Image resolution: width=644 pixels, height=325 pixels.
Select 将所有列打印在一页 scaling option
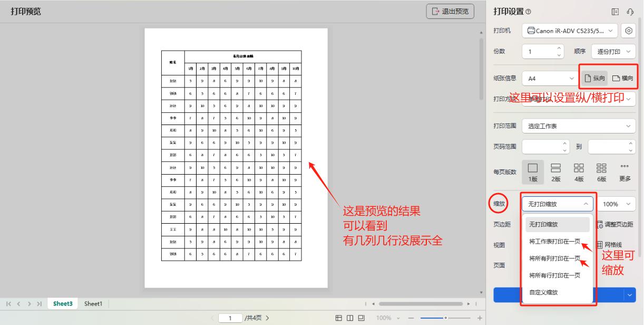point(558,259)
